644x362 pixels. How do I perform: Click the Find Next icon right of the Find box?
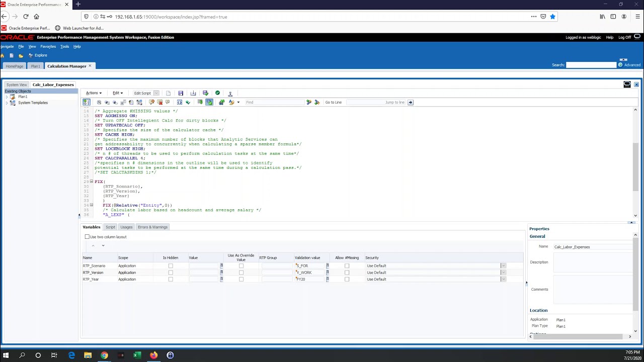[309, 102]
